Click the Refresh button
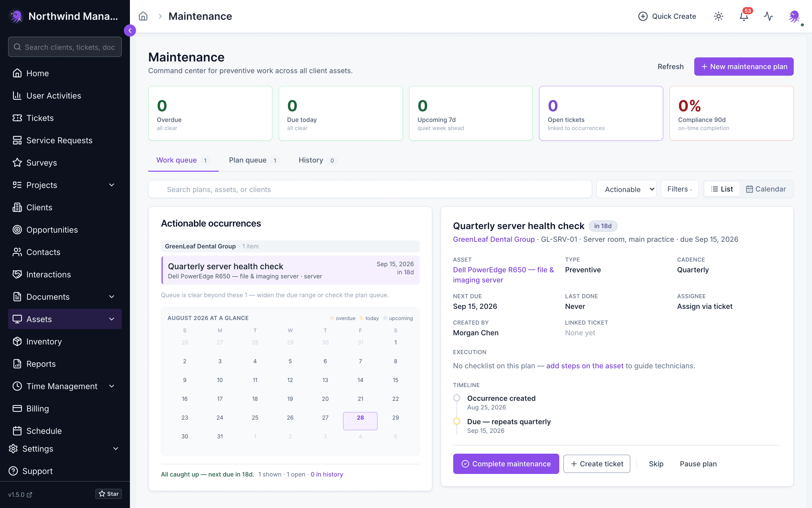The height and width of the screenshot is (508, 812). [x=670, y=67]
